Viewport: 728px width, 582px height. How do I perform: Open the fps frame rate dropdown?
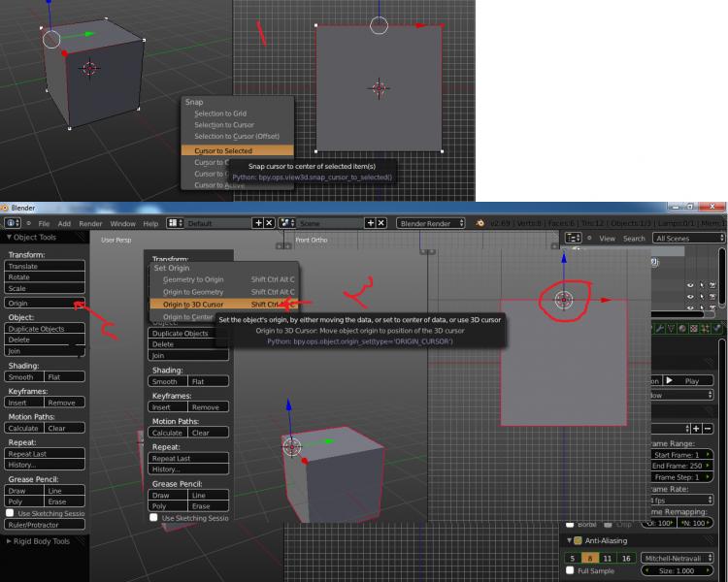point(680,500)
